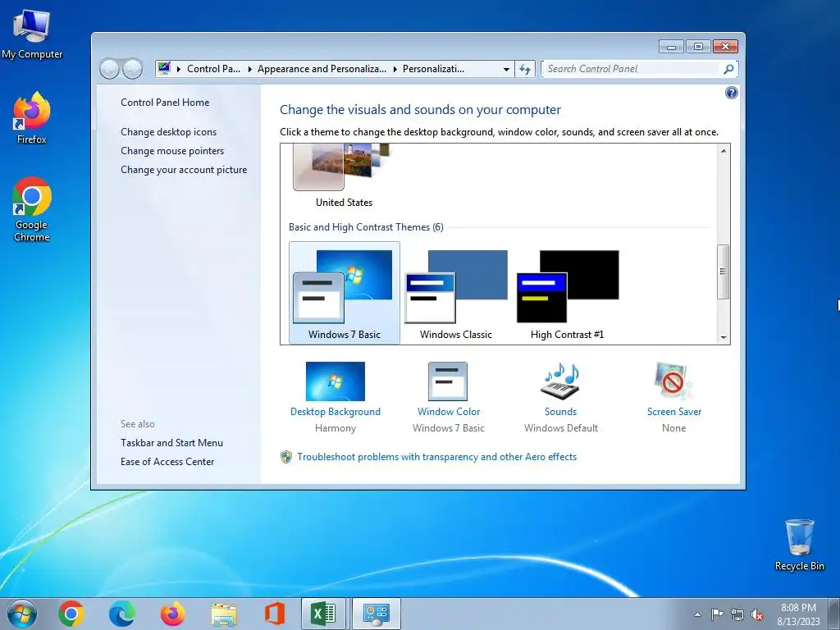The height and width of the screenshot is (630, 840).
Task: Open the Windows Start button
Action: pos(22,614)
